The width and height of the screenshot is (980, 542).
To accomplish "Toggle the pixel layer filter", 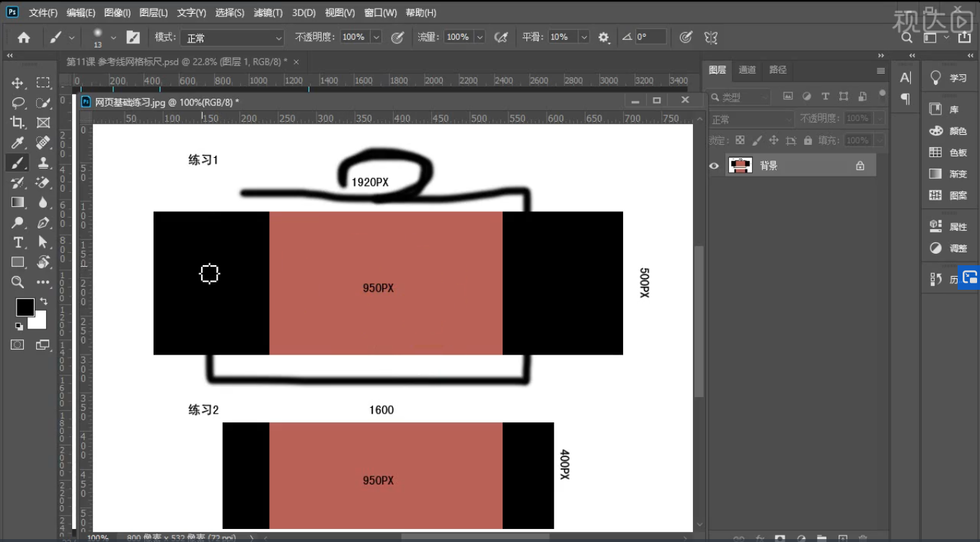I will tap(788, 97).
